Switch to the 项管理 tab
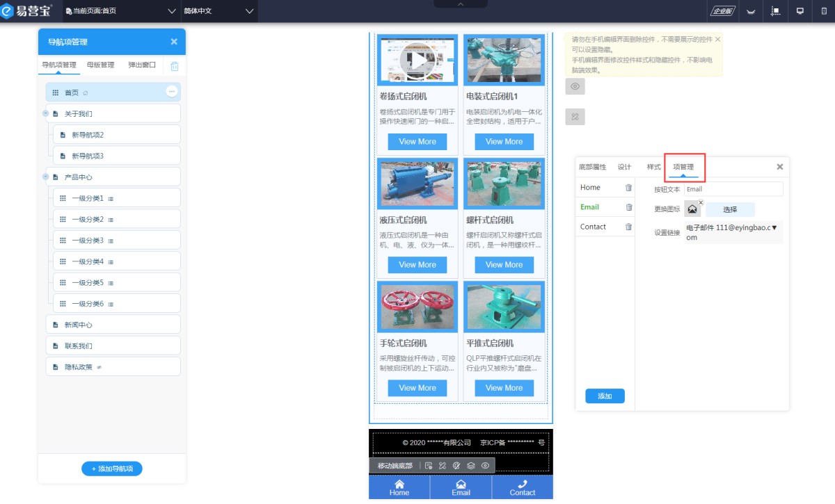 683,167
